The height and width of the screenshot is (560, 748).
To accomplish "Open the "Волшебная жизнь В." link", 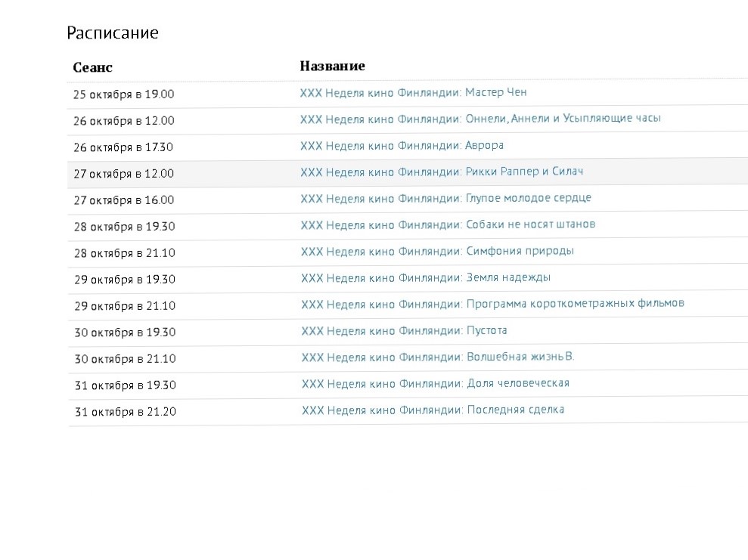I will (x=438, y=357).
